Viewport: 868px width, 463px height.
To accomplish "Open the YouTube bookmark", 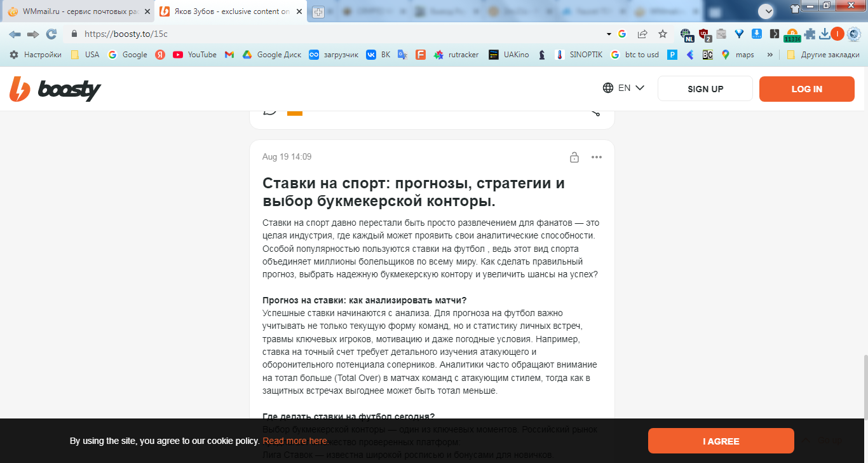I will click(x=194, y=55).
